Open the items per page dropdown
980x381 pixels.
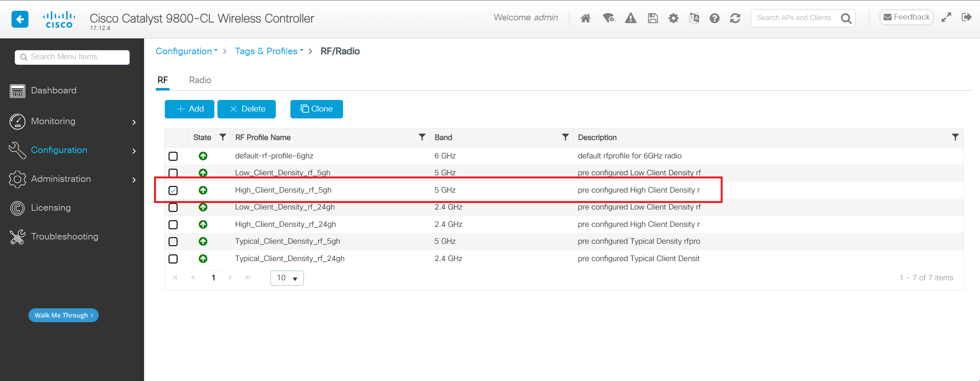[x=287, y=278]
